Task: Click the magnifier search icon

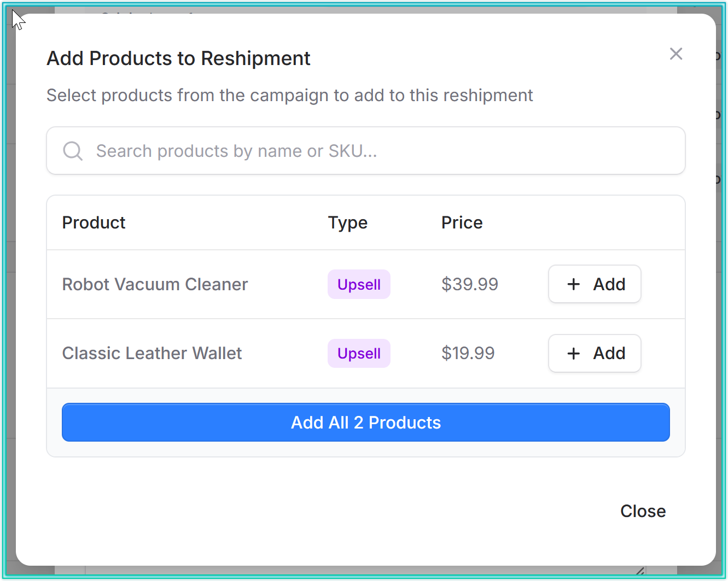Action: point(73,151)
